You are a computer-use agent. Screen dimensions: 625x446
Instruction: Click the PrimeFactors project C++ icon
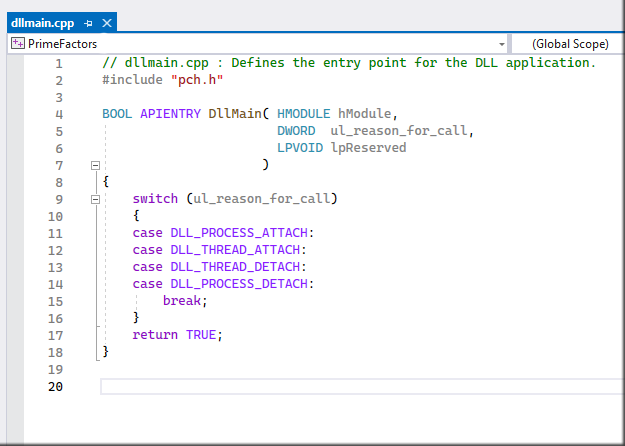click(x=18, y=43)
